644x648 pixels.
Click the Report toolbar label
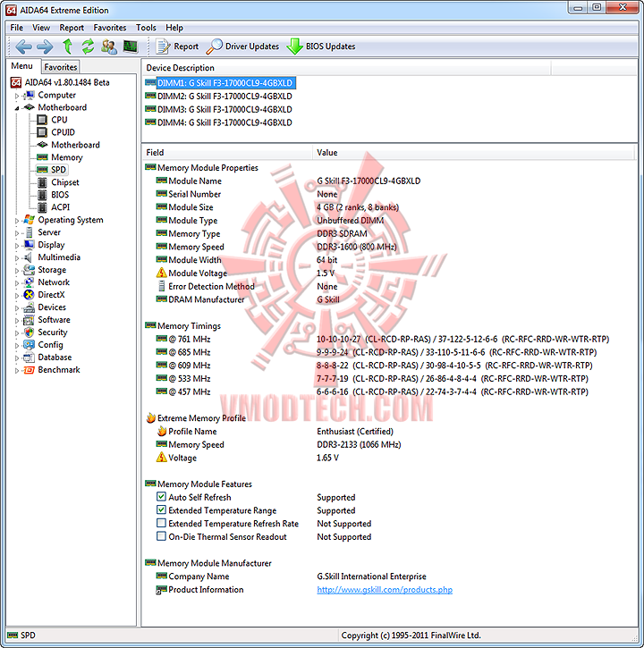[x=186, y=46]
